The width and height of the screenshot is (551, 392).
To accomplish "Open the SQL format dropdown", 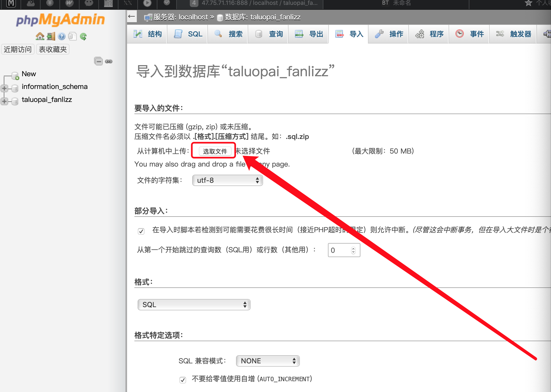I will [194, 305].
